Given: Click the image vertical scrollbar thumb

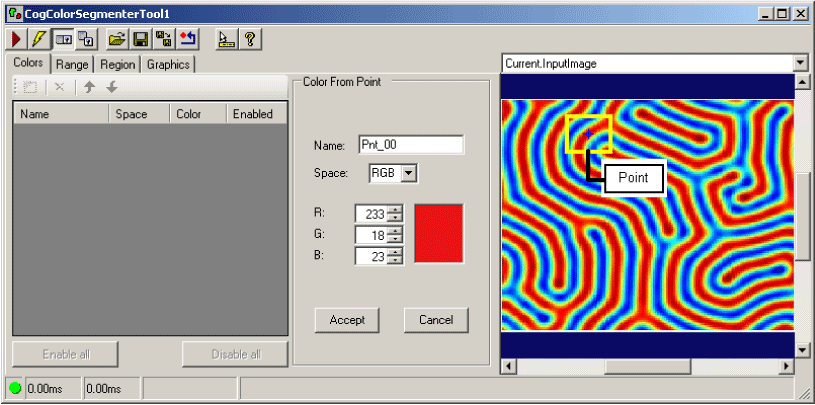Looking at the screenshot, I should click(803, 217).
